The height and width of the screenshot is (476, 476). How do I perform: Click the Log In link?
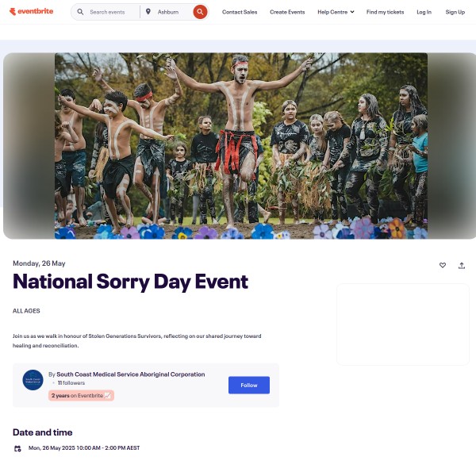point(424,12)
